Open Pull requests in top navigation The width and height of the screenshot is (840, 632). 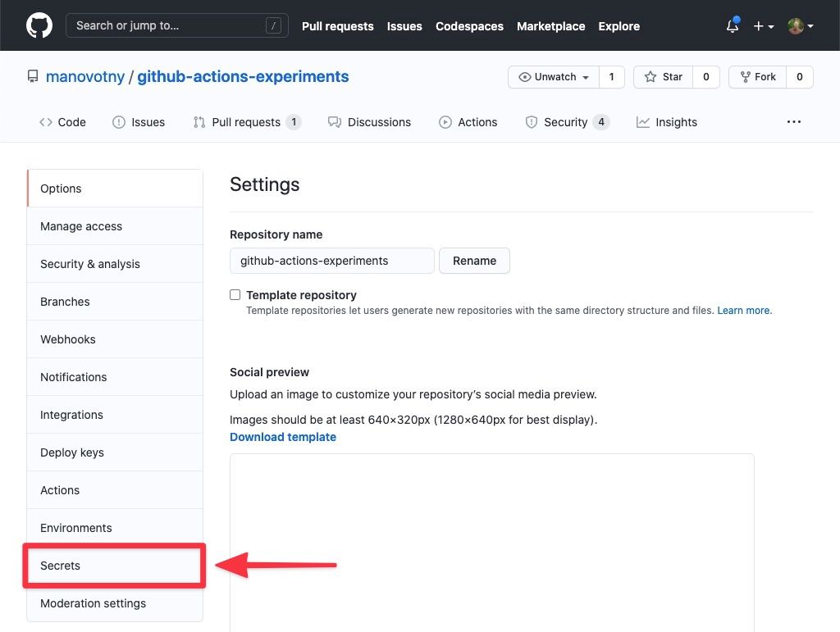(337, 26)
